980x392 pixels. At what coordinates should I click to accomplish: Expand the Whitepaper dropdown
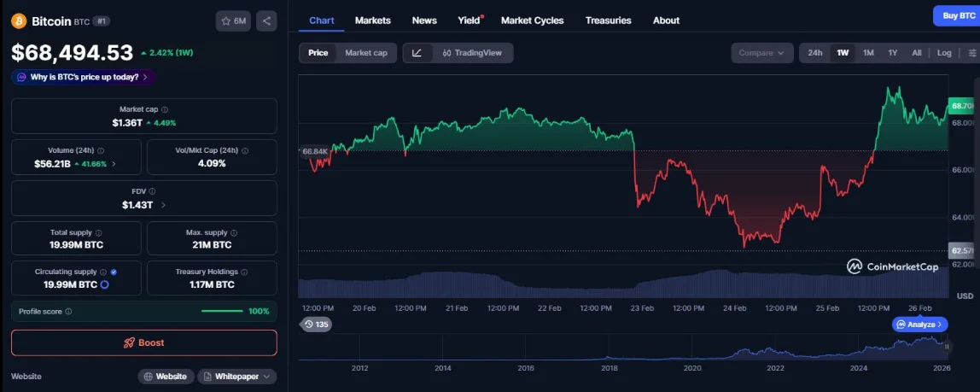pyautogui.click(x=236, y=376)
